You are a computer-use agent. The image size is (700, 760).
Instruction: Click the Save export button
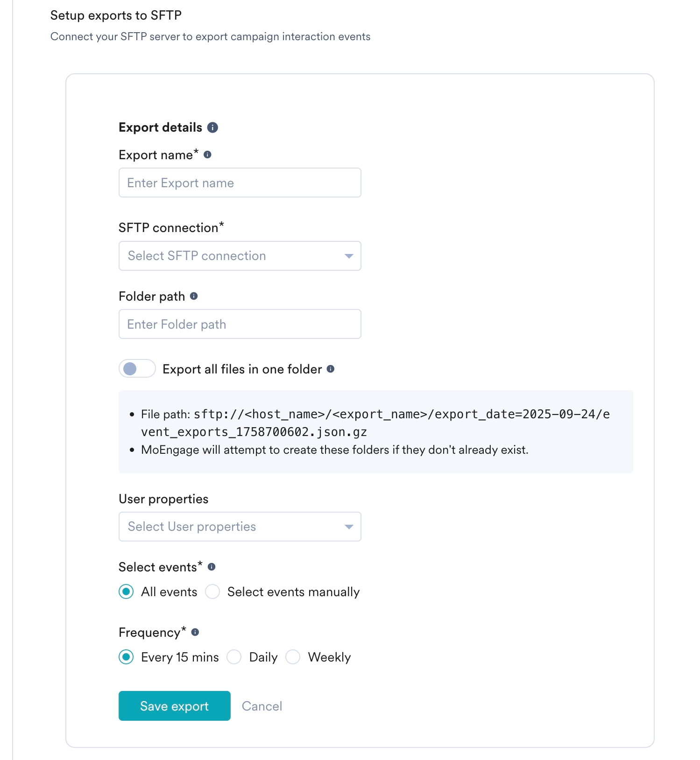point(174,706)
